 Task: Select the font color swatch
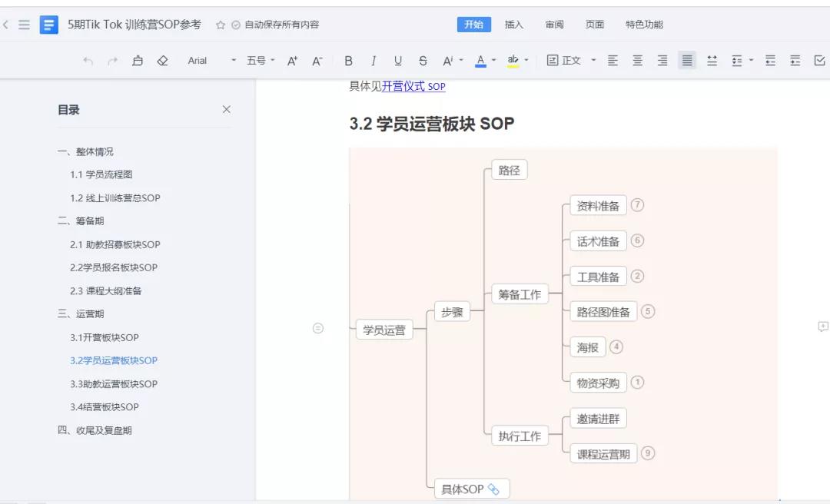480,61
